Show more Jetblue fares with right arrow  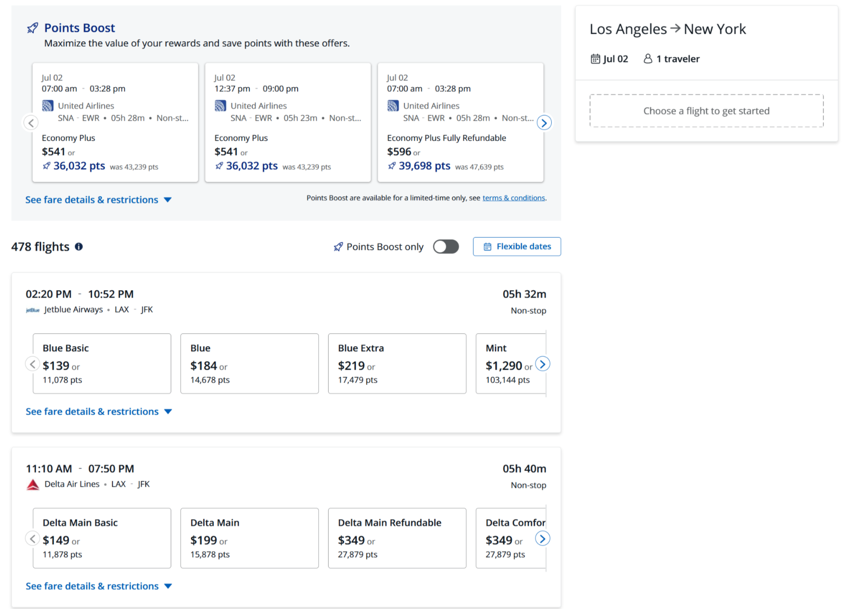click(x=543, y=364)
